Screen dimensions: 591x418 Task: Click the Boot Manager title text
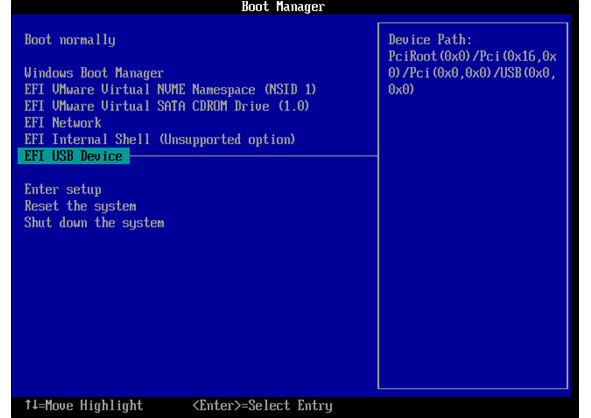tap(283, 6)
